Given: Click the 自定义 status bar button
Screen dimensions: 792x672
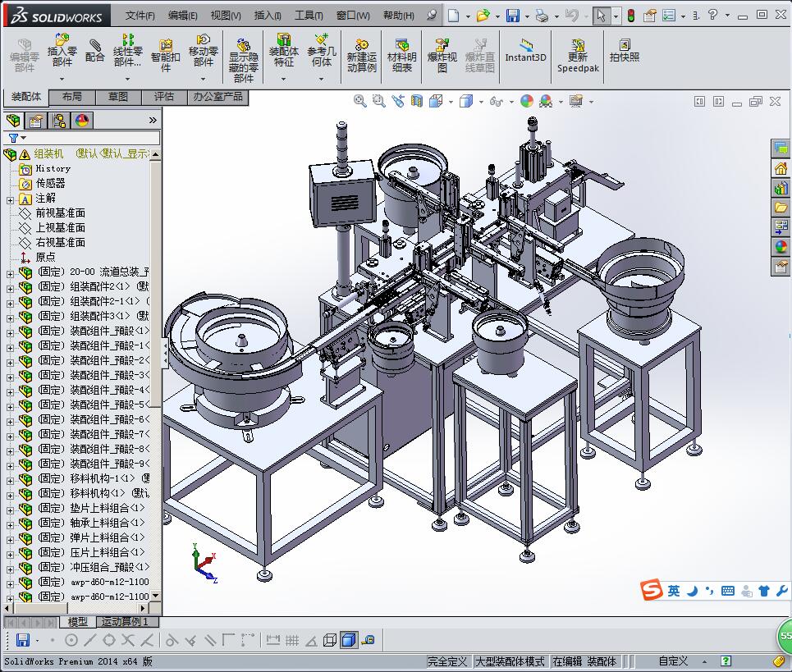Looking at the screenshot, I should point(673,661).
